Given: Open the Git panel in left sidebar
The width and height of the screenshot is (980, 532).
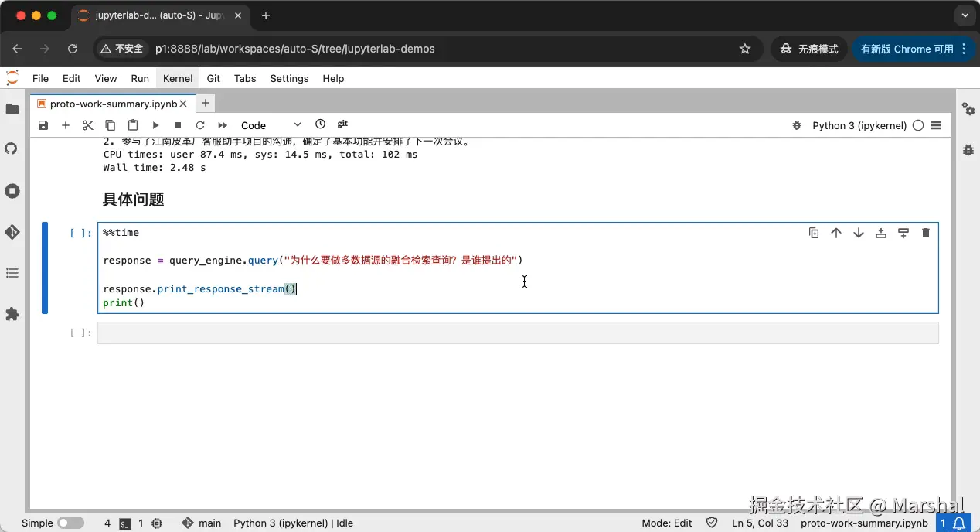Looking at the screenshot, I should (x=12, y=232).
